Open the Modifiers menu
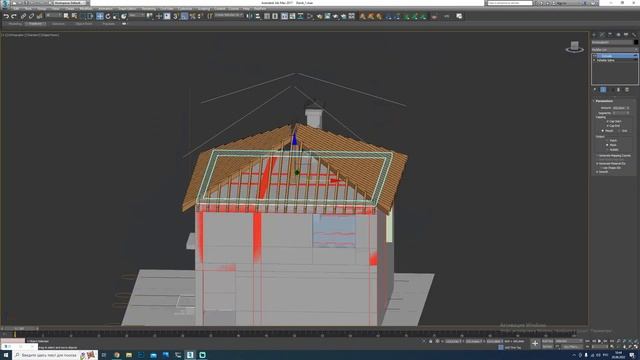Screen dimensions: 640x360 [x=86, y=9]
